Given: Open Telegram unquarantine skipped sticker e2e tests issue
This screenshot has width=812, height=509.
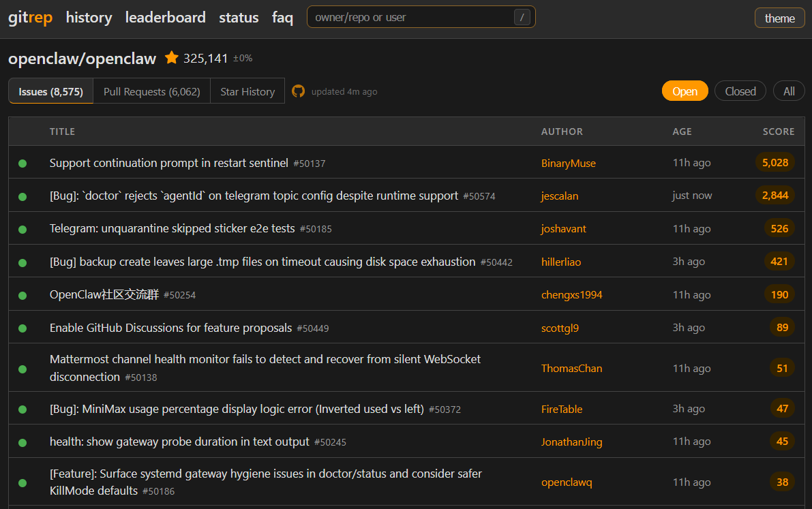Looking at the screenshot, I should (x=172, y=228).
